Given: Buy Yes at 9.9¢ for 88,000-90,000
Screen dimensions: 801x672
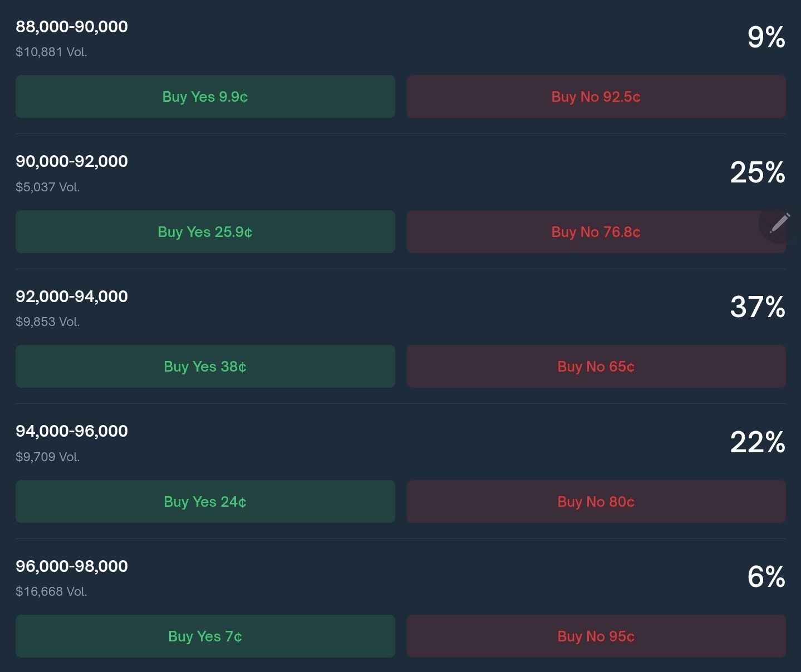Looking at the screenshot, I should 205,97.
